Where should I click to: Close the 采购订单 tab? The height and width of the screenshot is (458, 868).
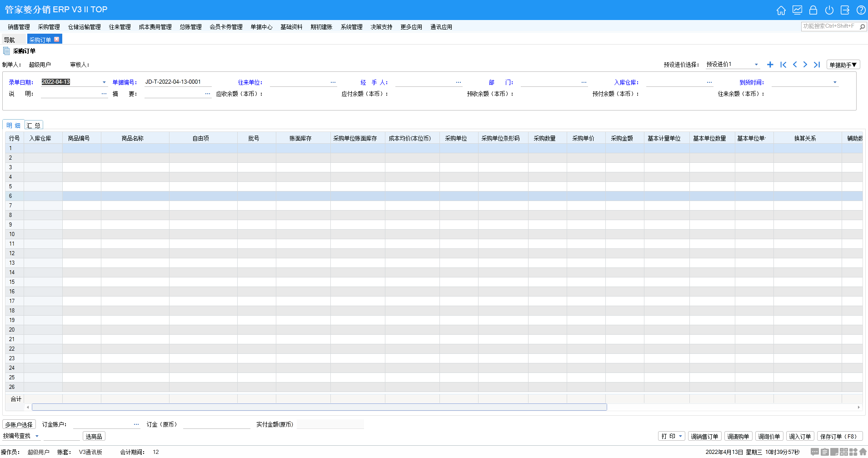tap(57, 39)
